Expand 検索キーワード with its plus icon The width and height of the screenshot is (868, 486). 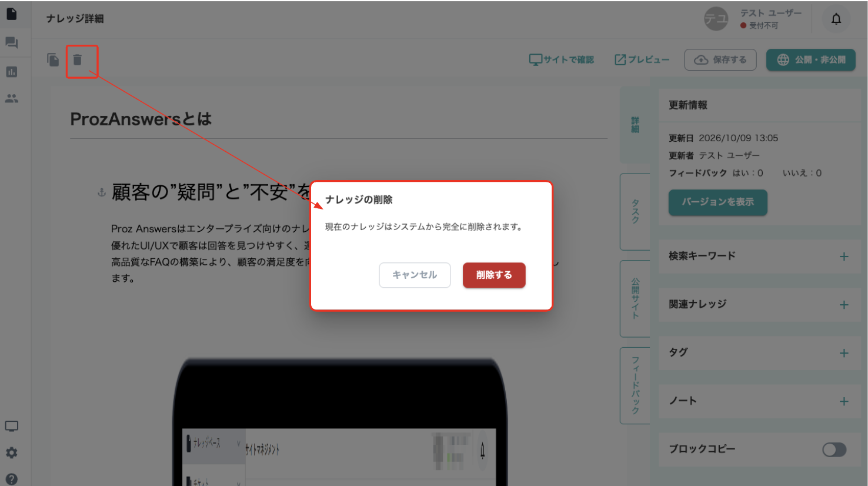pos(844,257)
